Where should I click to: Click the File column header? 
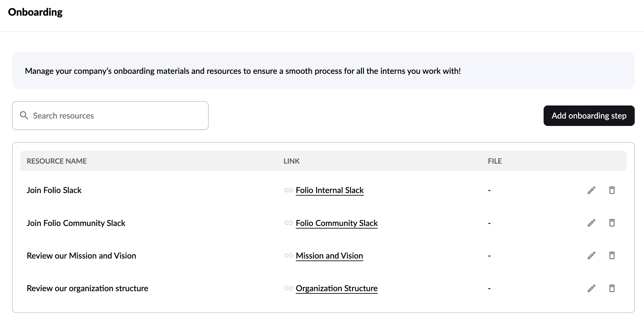[x=495, y=161]
